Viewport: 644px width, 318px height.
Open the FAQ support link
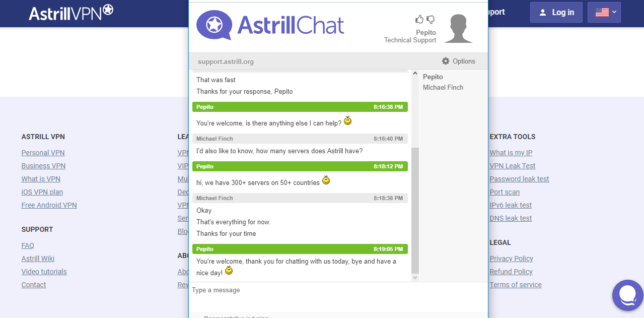(28, 245)
